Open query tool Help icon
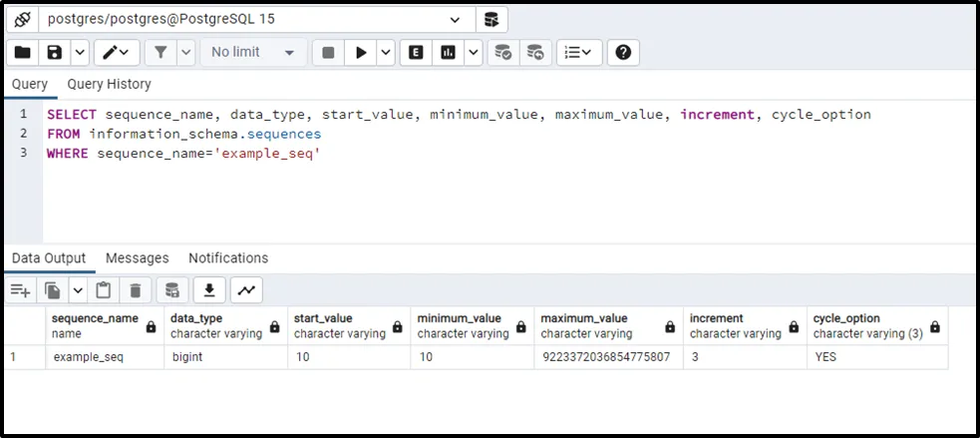Viewport: 980px width, 438px height. pyautogui.click(x=623, y=53)
